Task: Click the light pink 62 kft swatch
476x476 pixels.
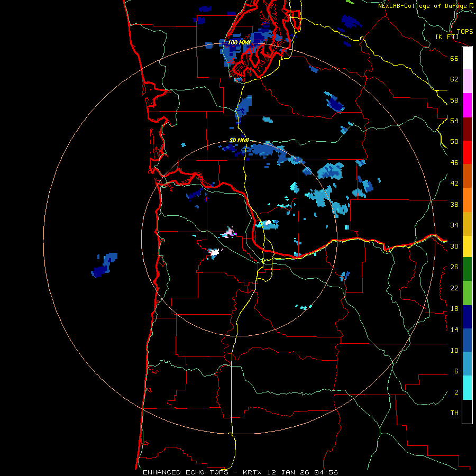Action: (x=467, y=81)
